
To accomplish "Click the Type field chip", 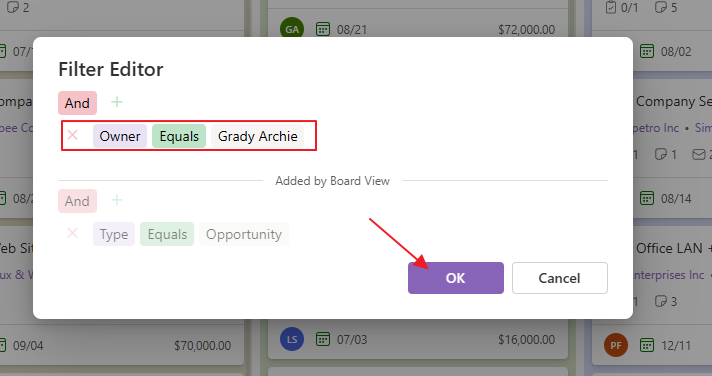I will click(114, 234).
